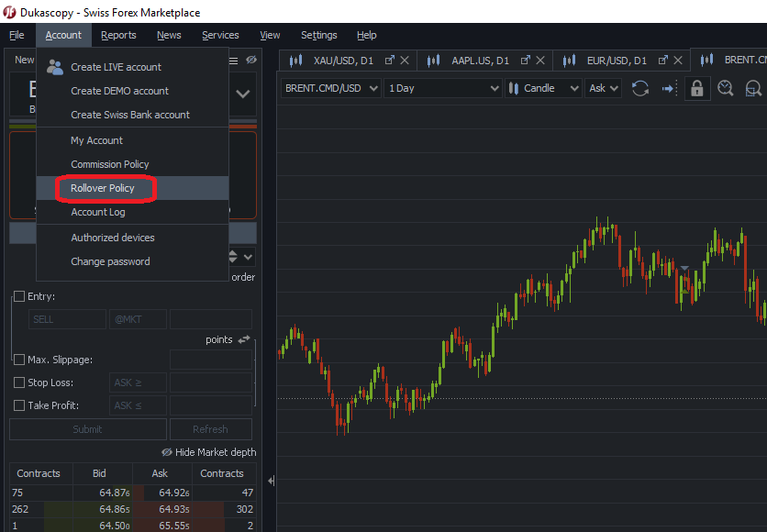This screenshot has width=767, height=532.
Task: Click the swap arrows icon next to points
Action: (x=244, y=338)
